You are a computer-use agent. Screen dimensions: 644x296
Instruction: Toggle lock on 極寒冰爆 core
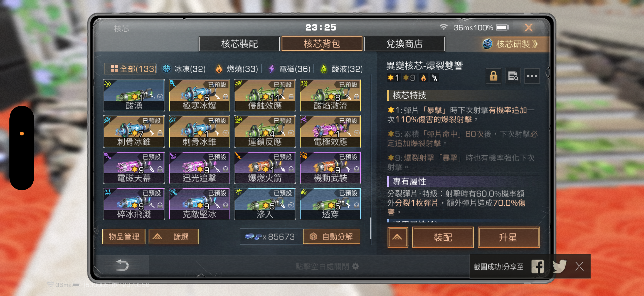click(x=225, y=97)
